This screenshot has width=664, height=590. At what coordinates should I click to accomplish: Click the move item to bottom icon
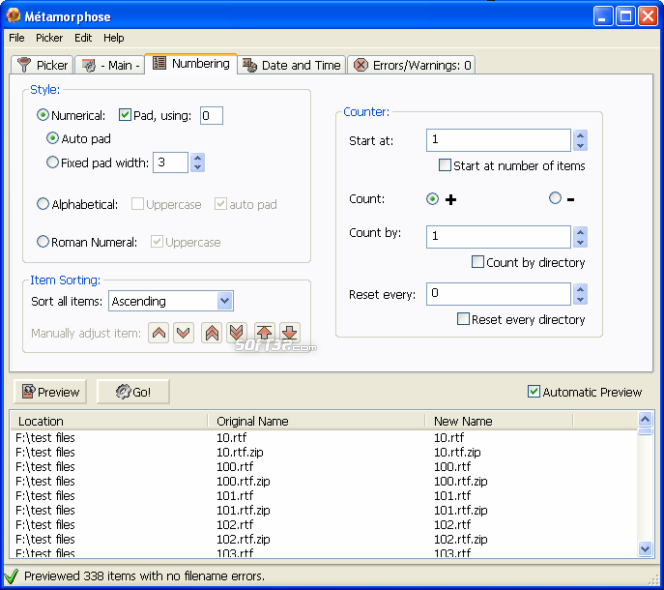click(290, 333)
